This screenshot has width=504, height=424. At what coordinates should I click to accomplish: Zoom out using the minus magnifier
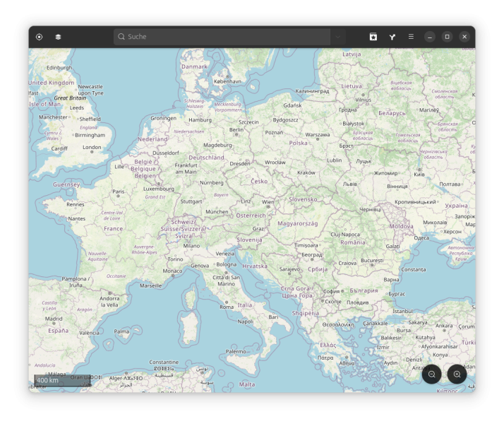click(x=431, y=375)
